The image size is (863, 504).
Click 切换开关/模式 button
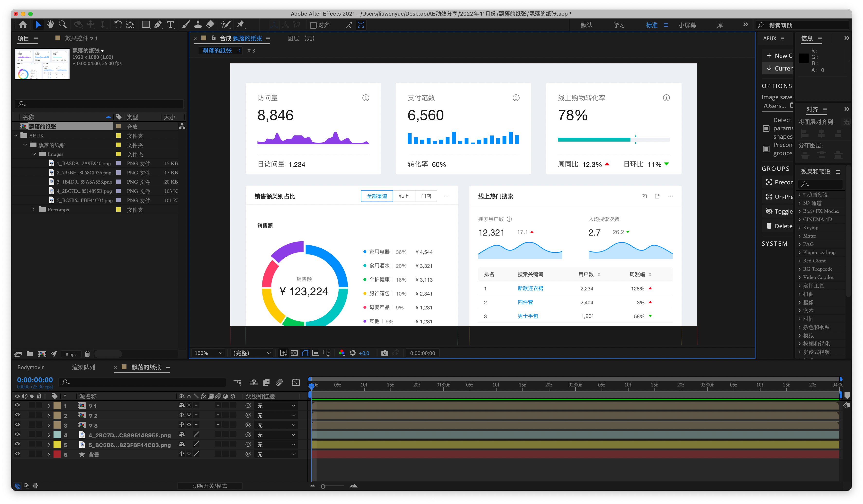point(210,486)
